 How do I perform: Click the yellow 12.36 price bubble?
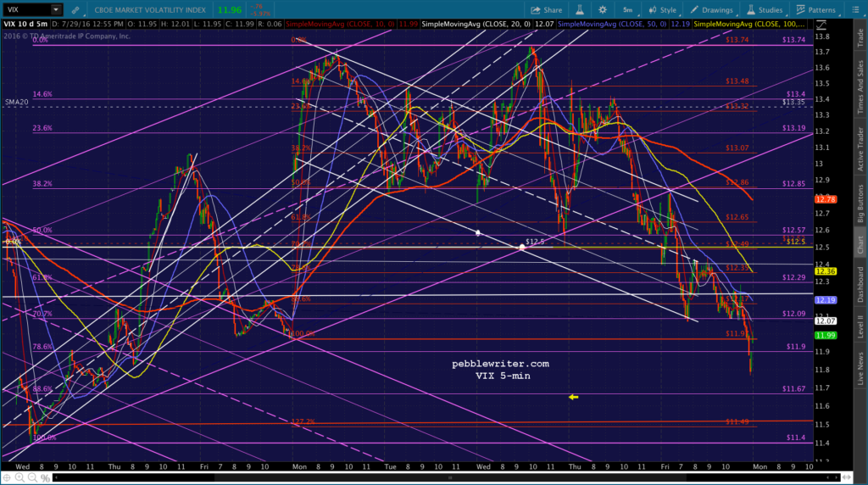coord(826,271)
